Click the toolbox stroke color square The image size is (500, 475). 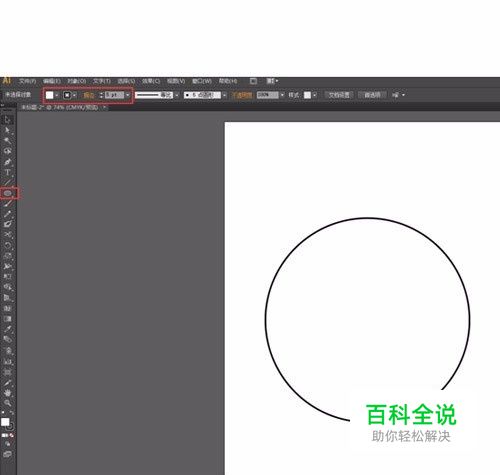click(11, 426)
